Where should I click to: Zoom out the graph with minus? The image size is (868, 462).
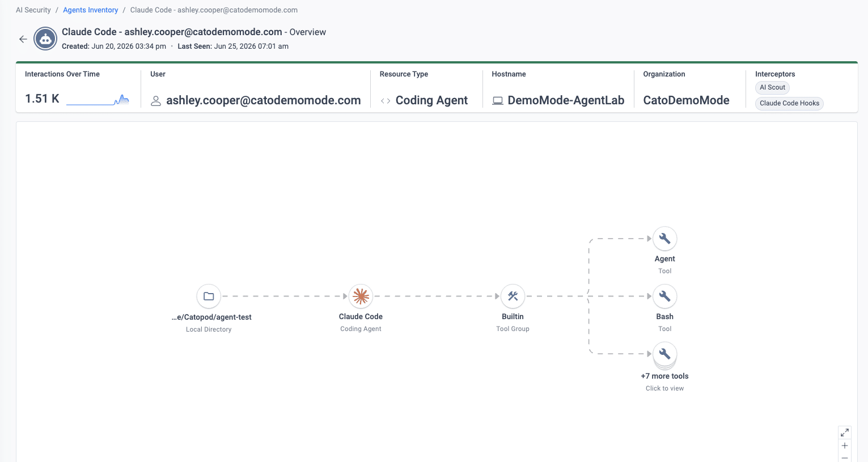[x=845, y=457]
